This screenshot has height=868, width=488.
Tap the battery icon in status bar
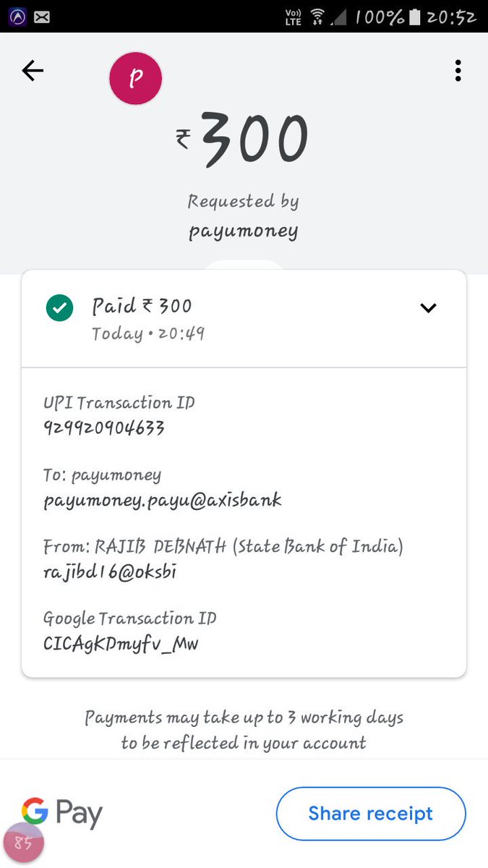[x=415, y=16]
